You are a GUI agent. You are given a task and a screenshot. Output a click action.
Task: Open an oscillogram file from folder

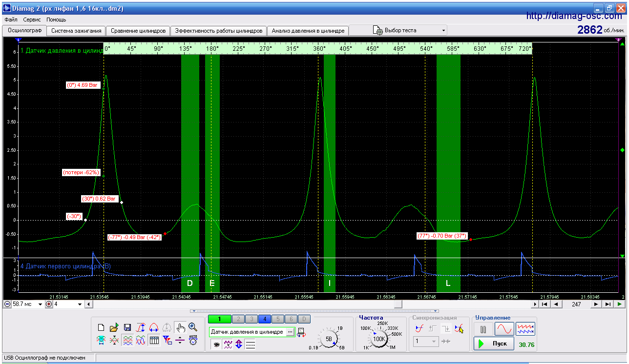(114, 327)
